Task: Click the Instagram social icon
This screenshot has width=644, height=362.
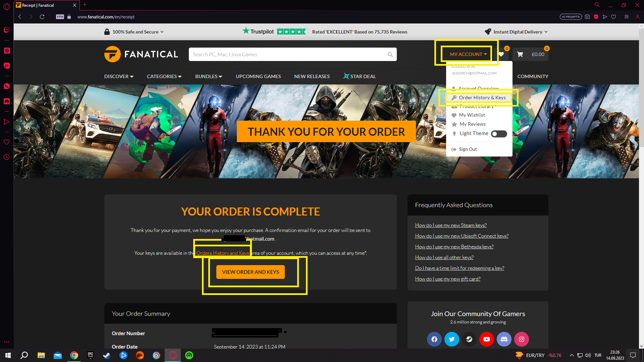Action: tap(521, 339)
